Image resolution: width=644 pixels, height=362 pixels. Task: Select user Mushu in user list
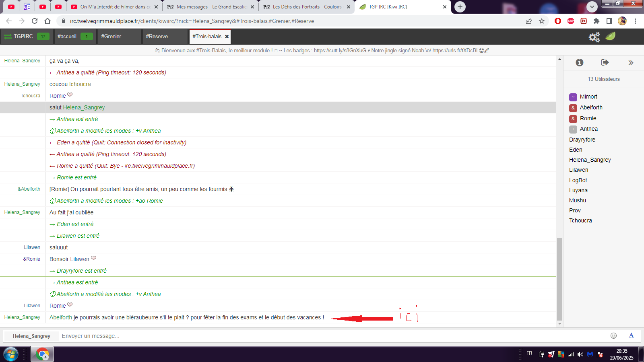coord(578,200)
